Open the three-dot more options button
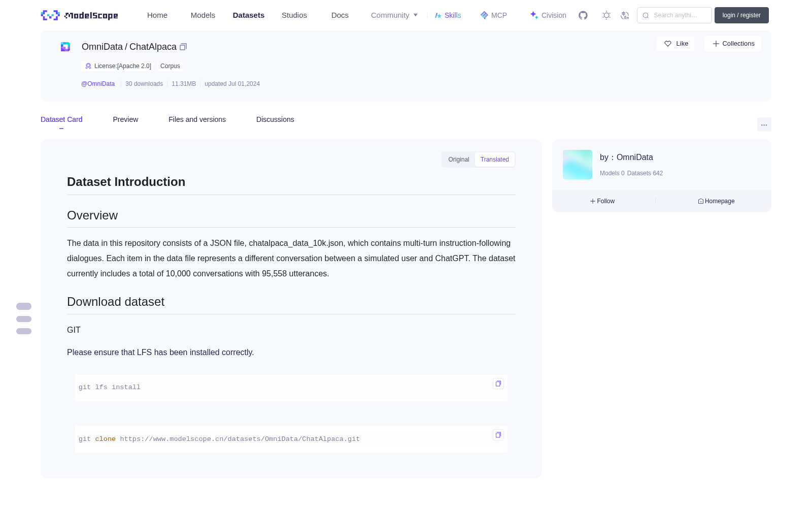The image size is (812, 508). tap(764, 125)
